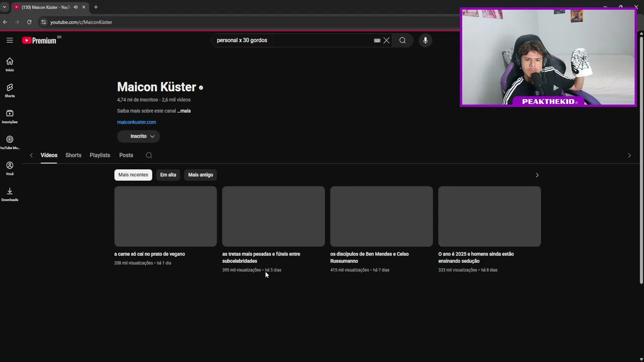644x362 pixels.
Task: Select the Vídeos tab
Action: pos(49,155)
